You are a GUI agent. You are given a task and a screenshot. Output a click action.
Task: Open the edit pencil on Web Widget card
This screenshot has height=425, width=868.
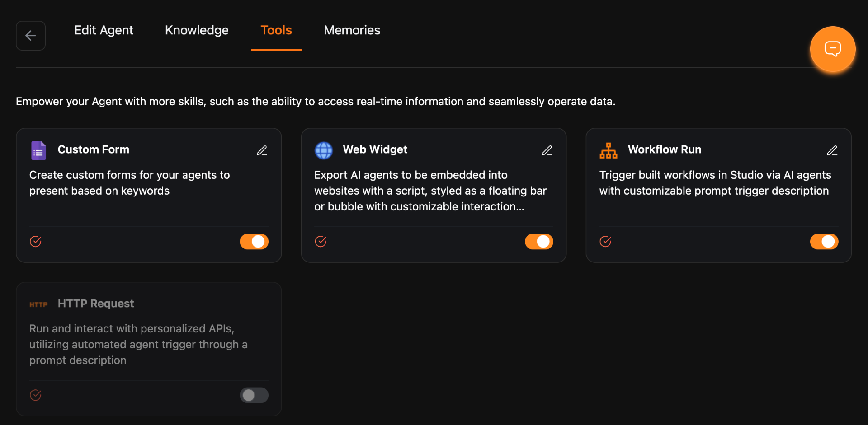tap(547, 150)
